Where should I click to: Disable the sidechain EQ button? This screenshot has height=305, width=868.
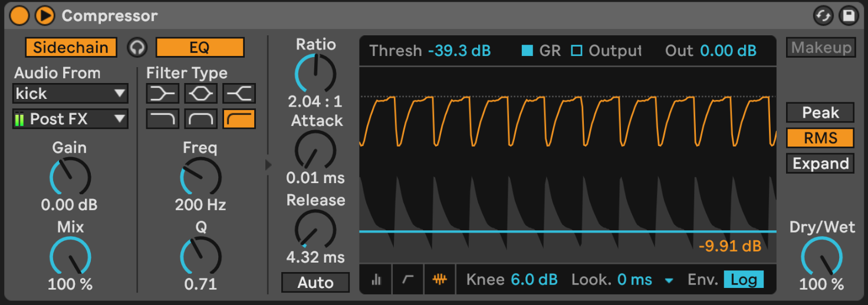[200, 48]
